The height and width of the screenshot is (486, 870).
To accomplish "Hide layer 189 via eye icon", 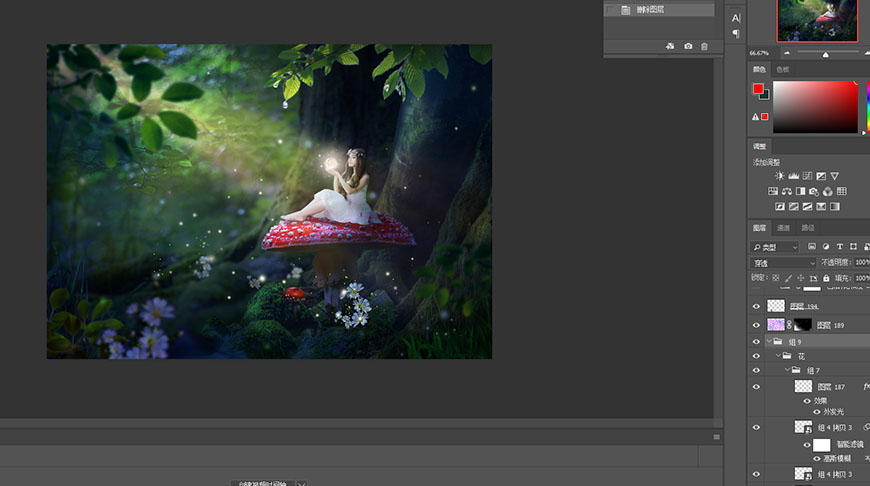I will [756, 325].
